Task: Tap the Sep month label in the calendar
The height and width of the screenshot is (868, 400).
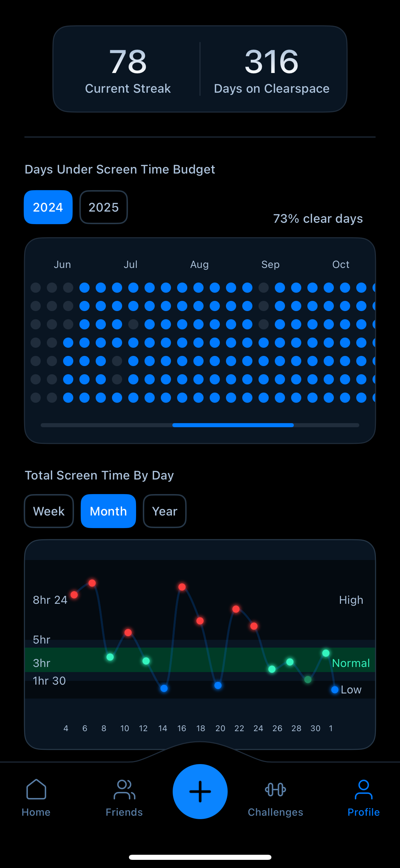Action: (x=270, y=265)
